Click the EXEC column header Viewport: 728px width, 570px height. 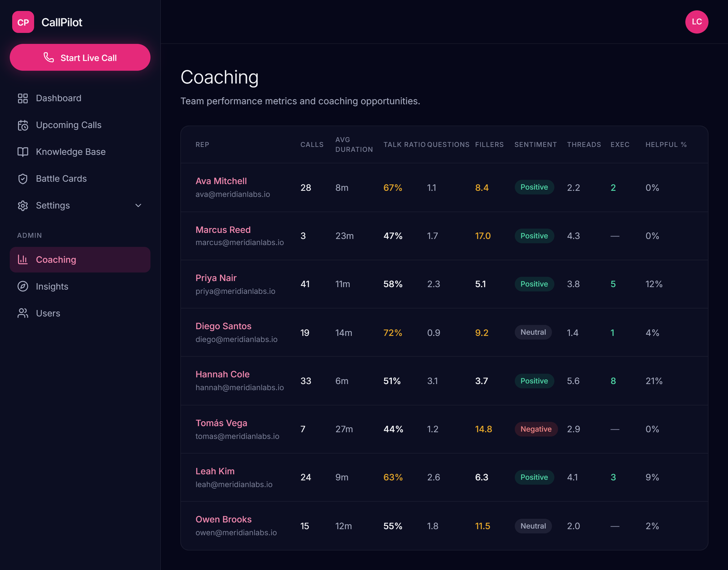pyautogui.click(x=620, y=145)
